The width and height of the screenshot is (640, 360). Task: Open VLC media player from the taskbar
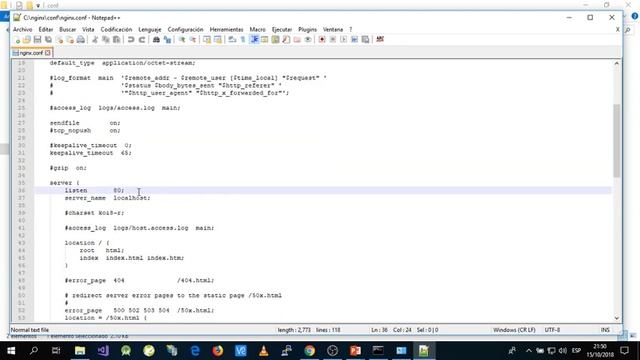[264, 351]
